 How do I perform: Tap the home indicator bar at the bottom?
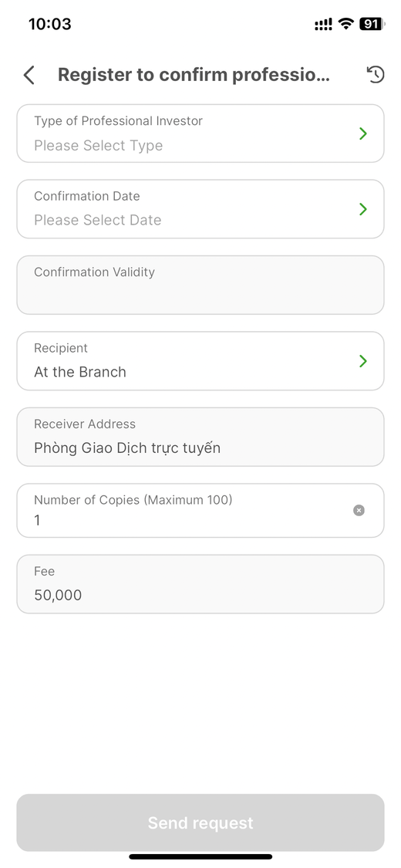pyautogui.click(x=200, y=856)
